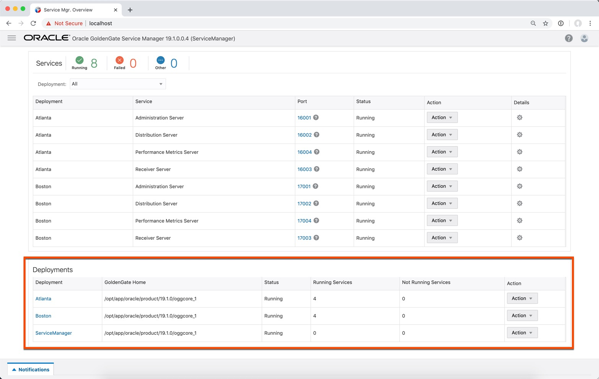The height and width of the screenshot is (379, 599).
Task: Open details gear for Atlanta Administration Server
Action: 520,118
